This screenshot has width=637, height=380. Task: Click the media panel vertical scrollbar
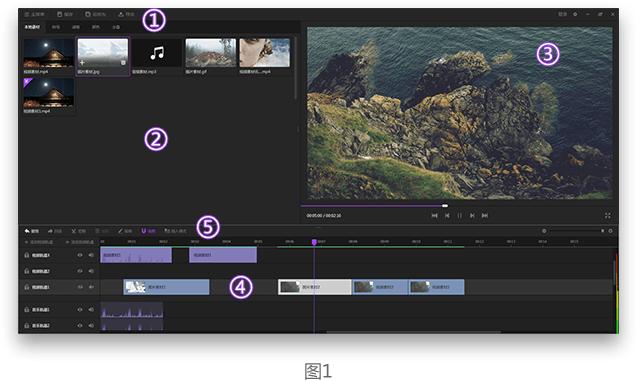tap(295, 68)
